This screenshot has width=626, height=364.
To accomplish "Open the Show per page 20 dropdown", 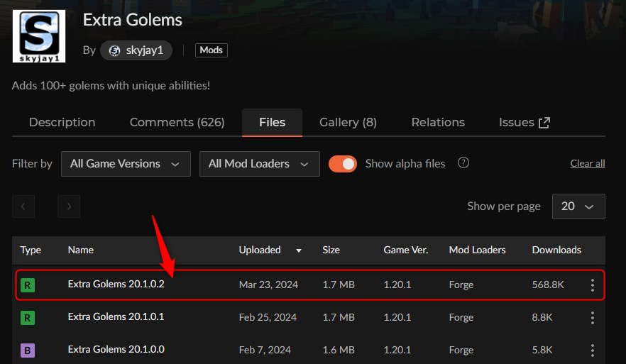I will [x=578, y=206].
